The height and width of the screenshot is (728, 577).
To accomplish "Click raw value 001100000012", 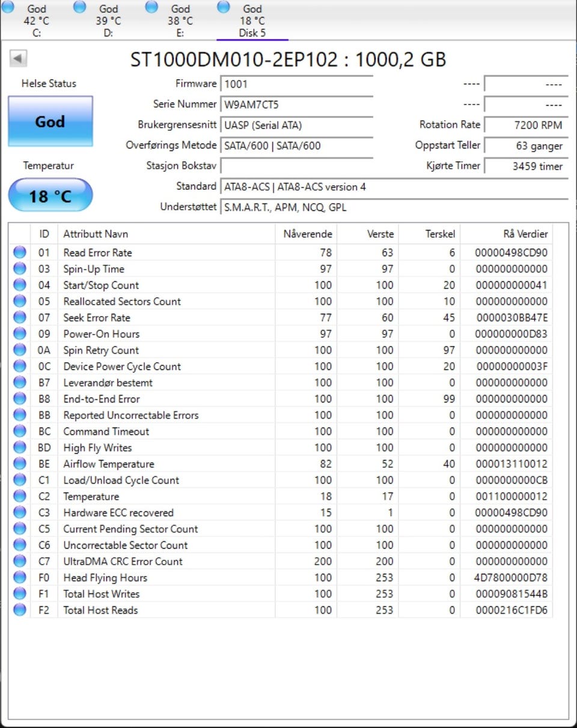I will (x=511, y=496).
